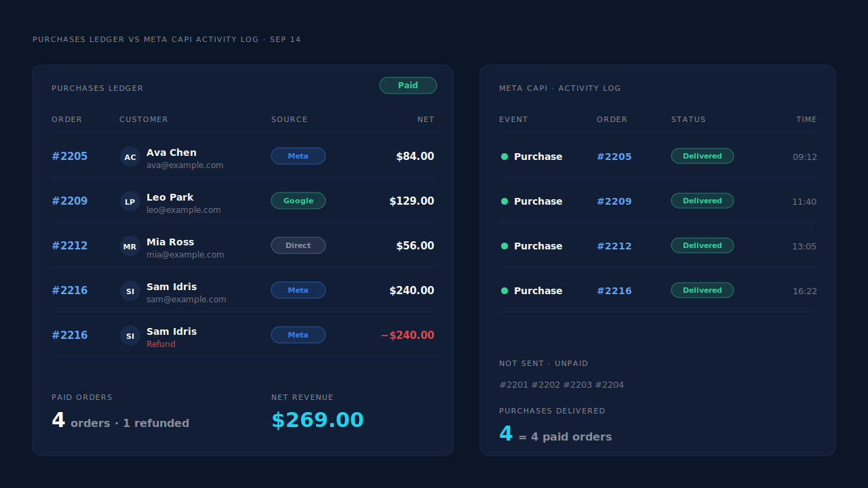Click the 13:05 time entry
The image size is (868, 488).
[x=804, y=247]
